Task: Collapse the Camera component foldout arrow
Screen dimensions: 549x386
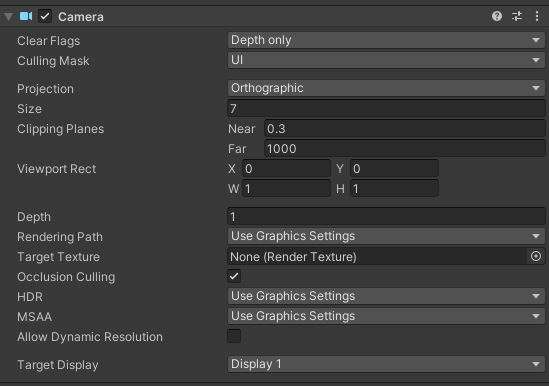Action: click(9, 16)
